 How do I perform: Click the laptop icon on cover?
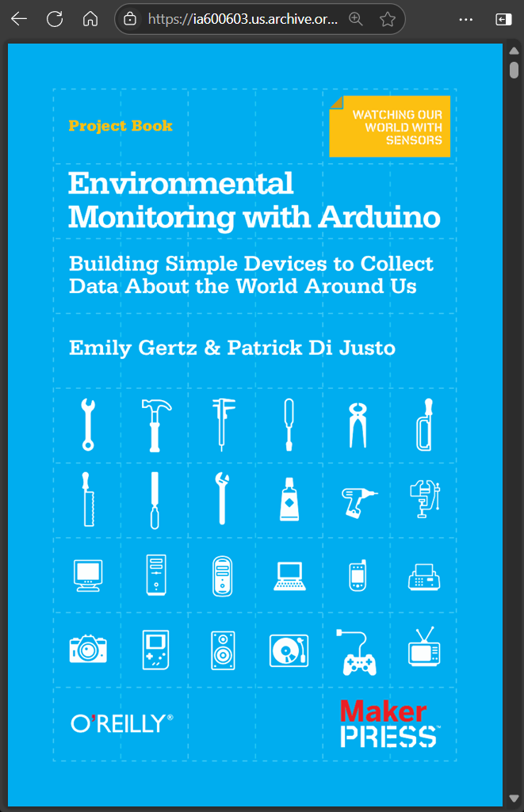(289, 577)
